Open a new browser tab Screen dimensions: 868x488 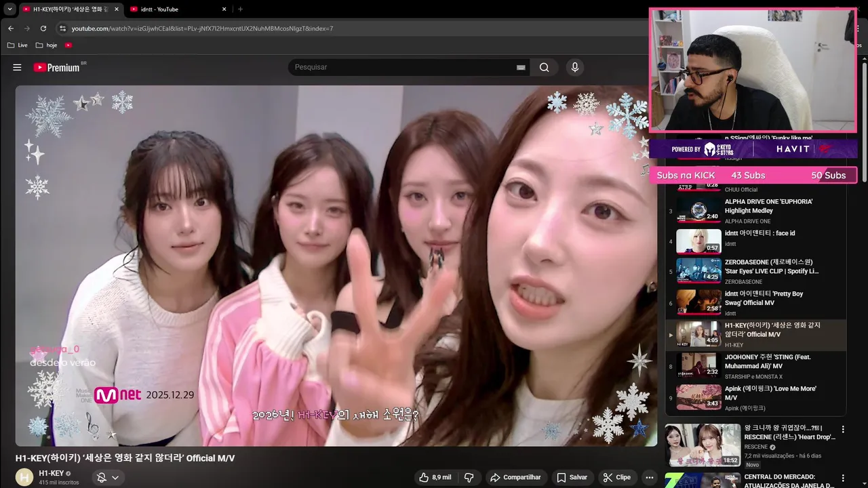tap(240, 9)
